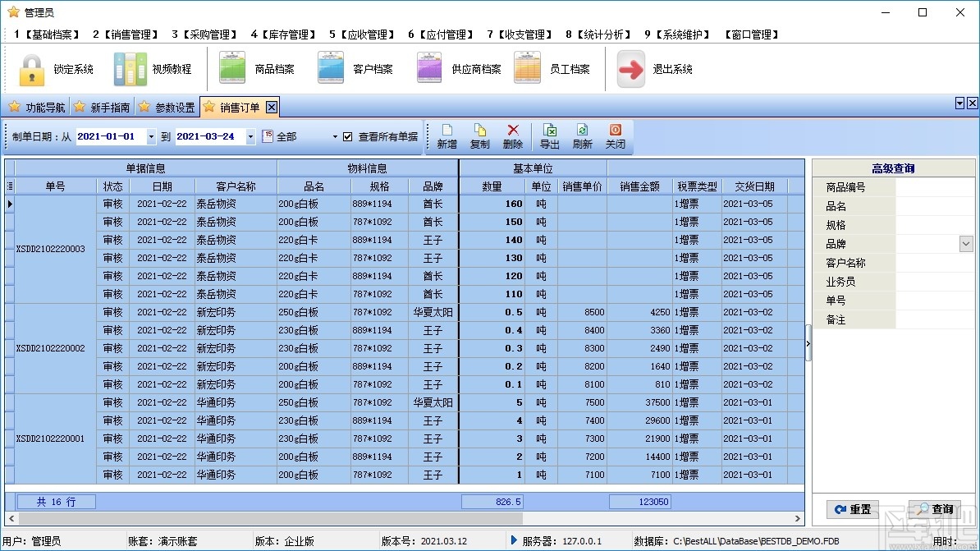Click the 重置 reset button
The width and height of the screenshot is (980, 551).
(x=852, y=509)
